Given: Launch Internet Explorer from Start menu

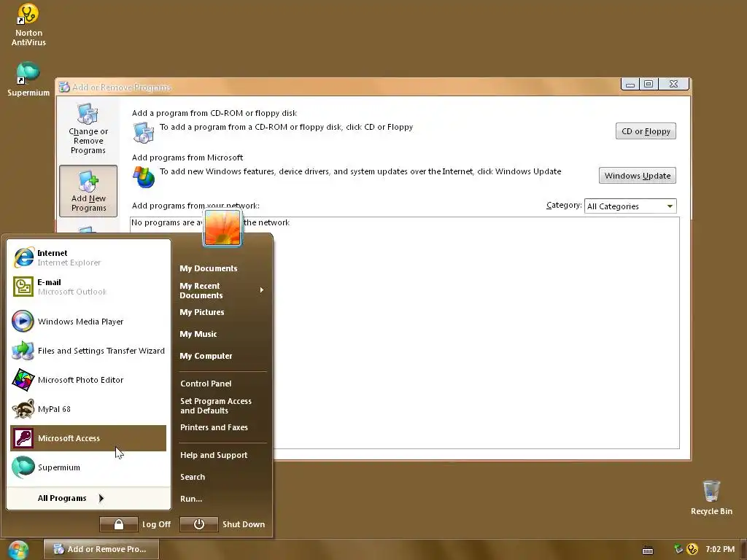Looking at the screenshot, I should [88, 257].
